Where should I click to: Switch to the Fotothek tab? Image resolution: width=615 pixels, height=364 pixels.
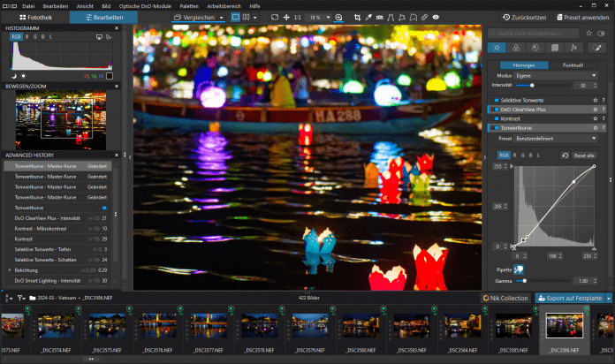(34, 17)
